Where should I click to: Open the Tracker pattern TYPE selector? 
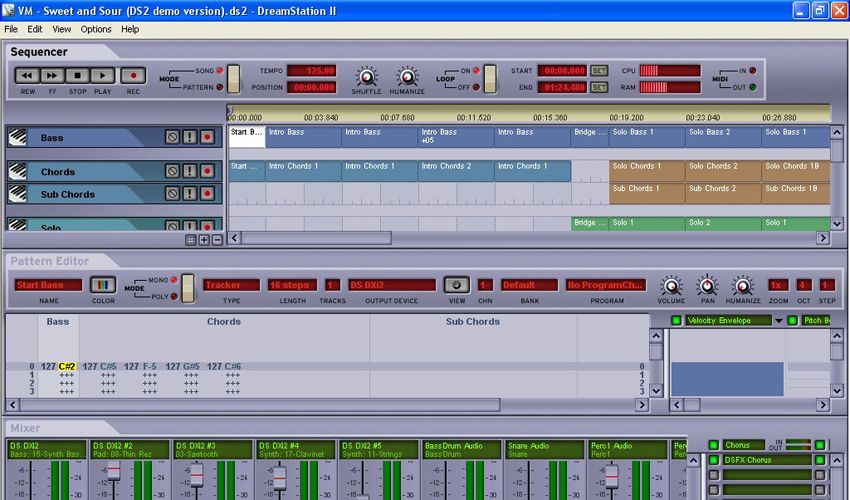pyautogui.click(x=231, y=285)
